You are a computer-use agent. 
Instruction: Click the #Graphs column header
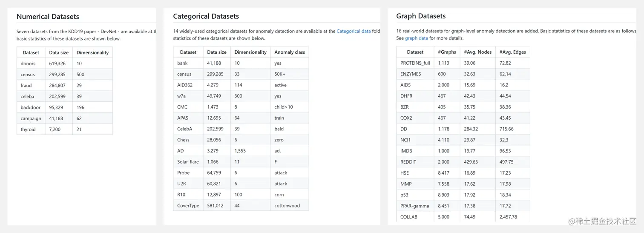(447, 52)
